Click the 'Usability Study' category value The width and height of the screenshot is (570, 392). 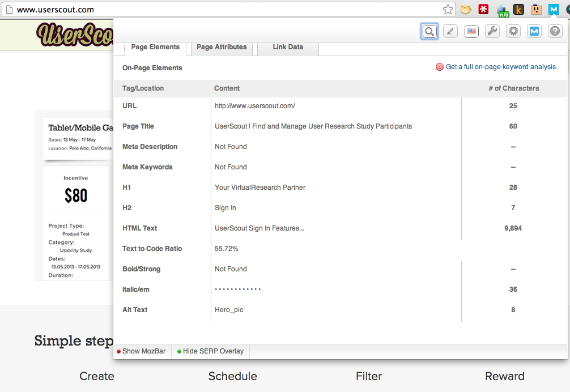coord(76,250)
